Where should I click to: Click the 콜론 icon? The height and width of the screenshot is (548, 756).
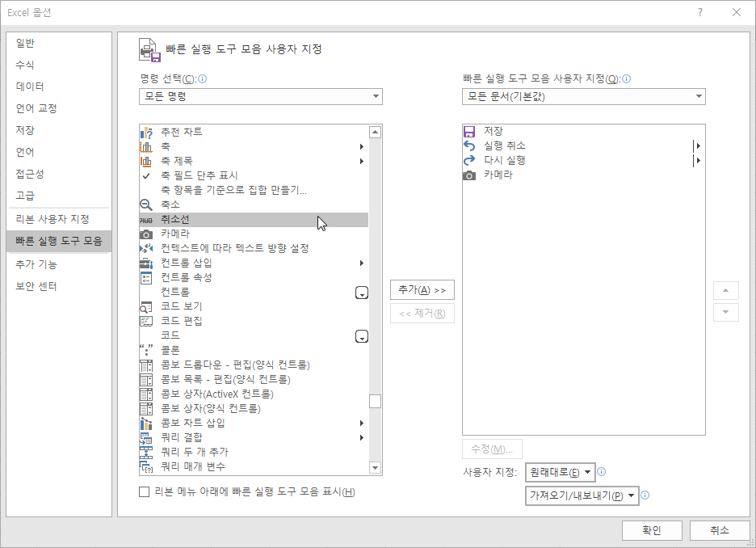146,350
